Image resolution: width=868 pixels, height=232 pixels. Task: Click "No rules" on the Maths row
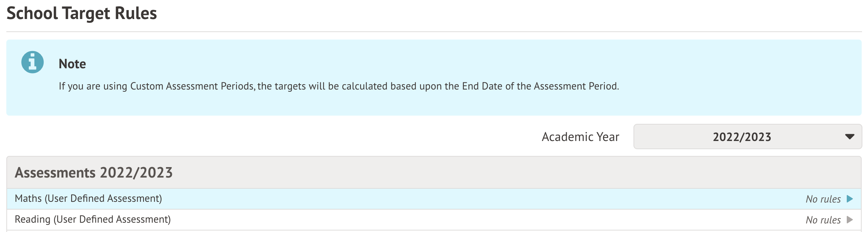(x=823, y=199)
